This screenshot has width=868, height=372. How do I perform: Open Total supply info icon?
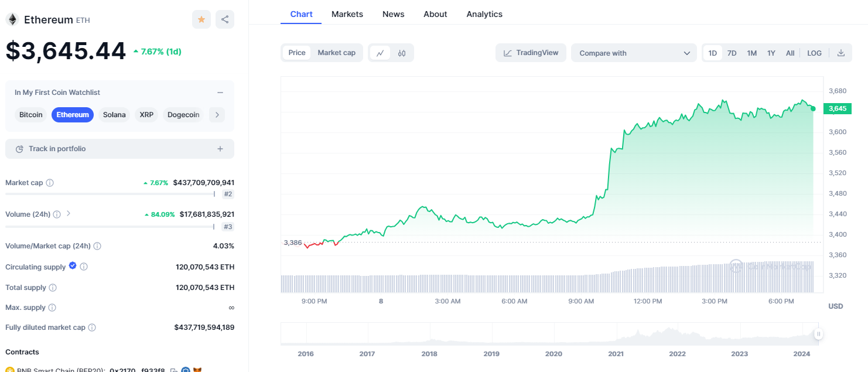point(53,288)
